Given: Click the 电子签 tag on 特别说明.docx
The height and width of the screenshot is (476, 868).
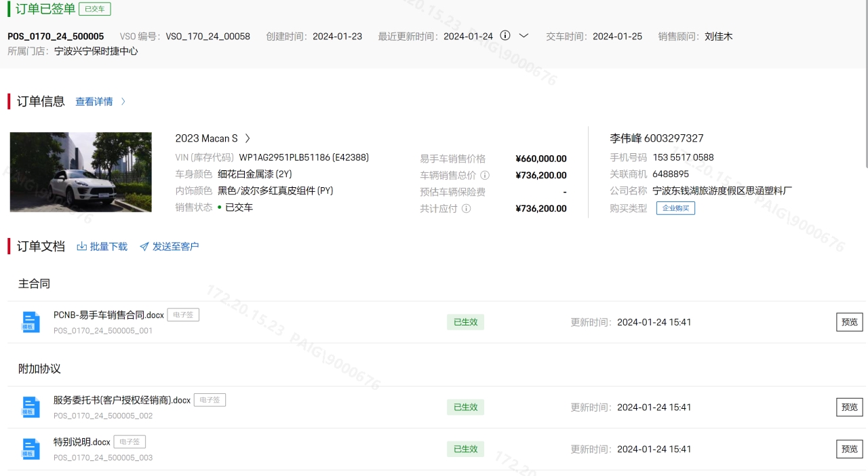Looking at the screenshot, I should pos(130,442).
